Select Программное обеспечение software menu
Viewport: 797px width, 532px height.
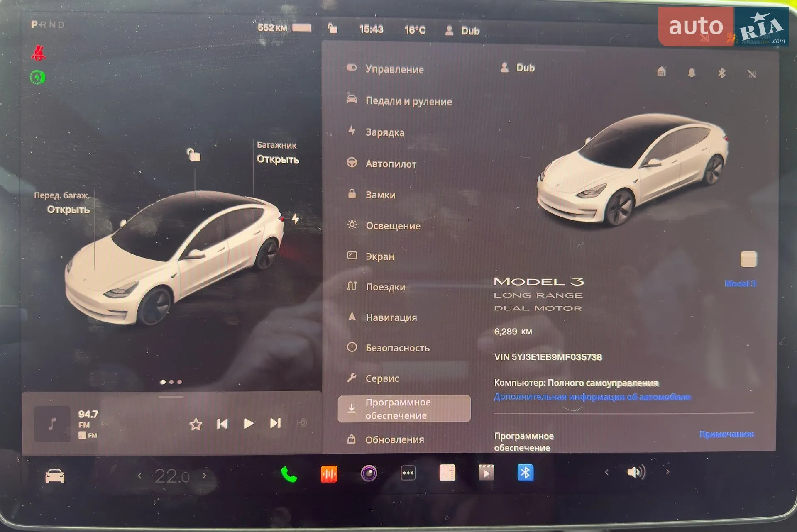[x=404, y=409]
